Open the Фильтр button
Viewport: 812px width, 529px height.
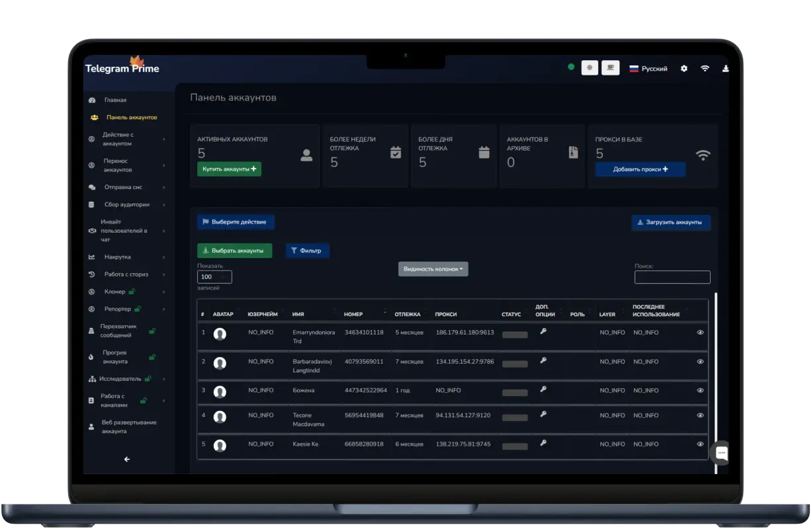[308, 251]
